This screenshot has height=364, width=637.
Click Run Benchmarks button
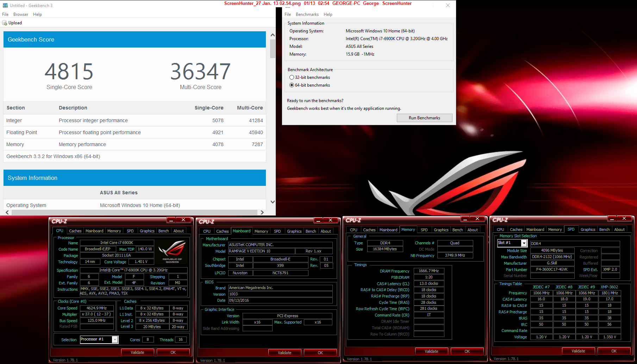click(424, 118)
